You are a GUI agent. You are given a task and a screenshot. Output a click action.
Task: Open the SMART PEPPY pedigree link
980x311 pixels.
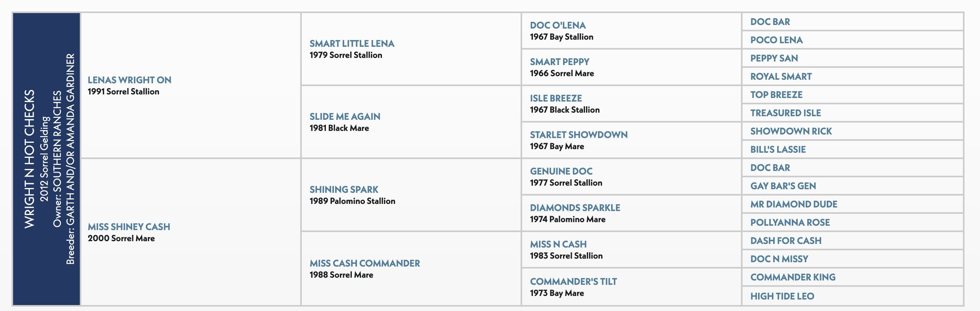[x=559, y=62]
